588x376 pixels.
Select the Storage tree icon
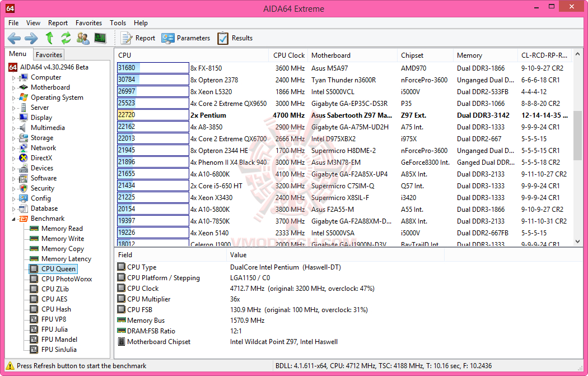tap(24, 138)
